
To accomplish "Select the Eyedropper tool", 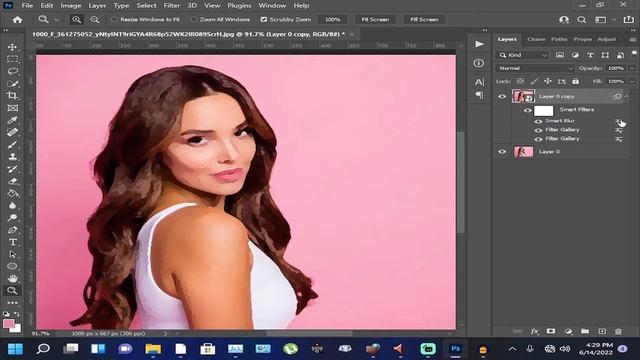I will click(12, 120).
